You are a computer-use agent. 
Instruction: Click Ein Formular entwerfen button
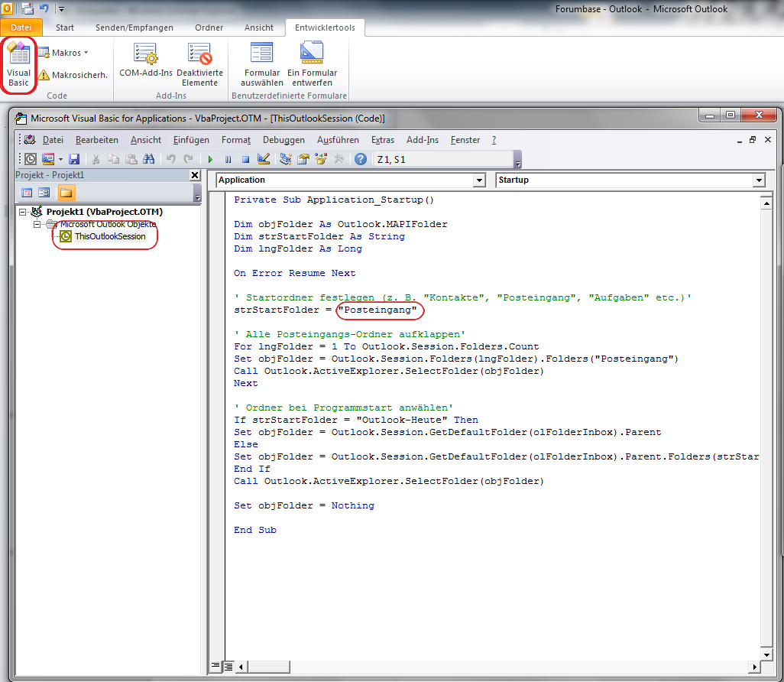tap(312, 65)
